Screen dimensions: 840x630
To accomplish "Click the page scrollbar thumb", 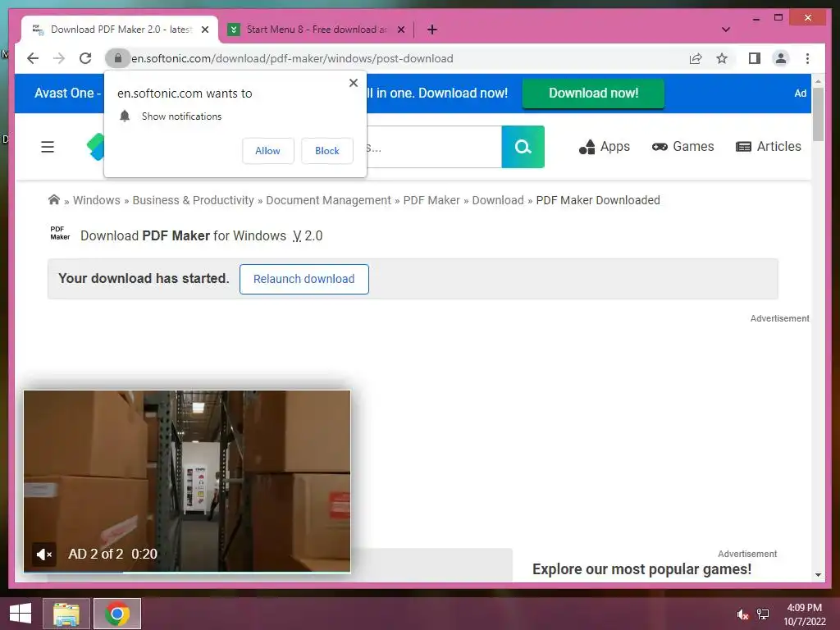I will (x=818, y=114).
